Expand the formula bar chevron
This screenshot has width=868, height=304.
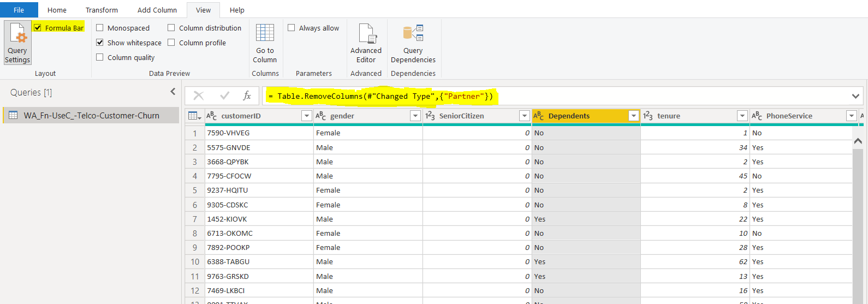click(855, 96)
